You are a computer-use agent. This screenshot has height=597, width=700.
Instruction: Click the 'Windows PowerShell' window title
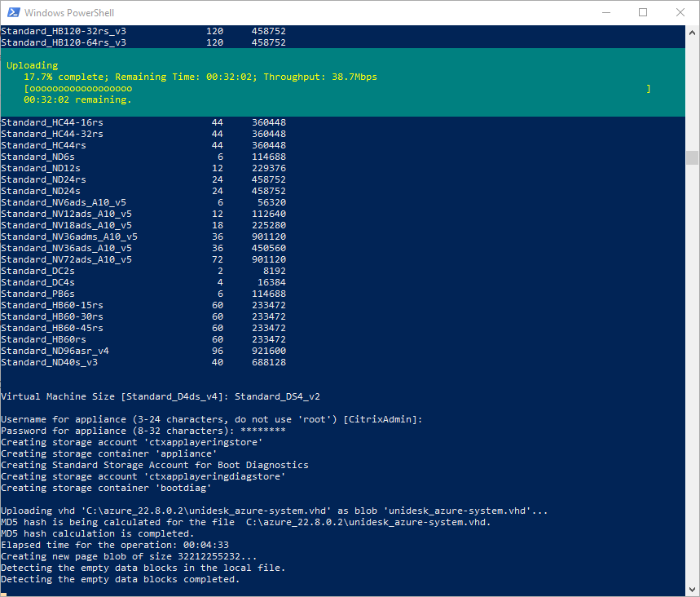tap(69, 13)
